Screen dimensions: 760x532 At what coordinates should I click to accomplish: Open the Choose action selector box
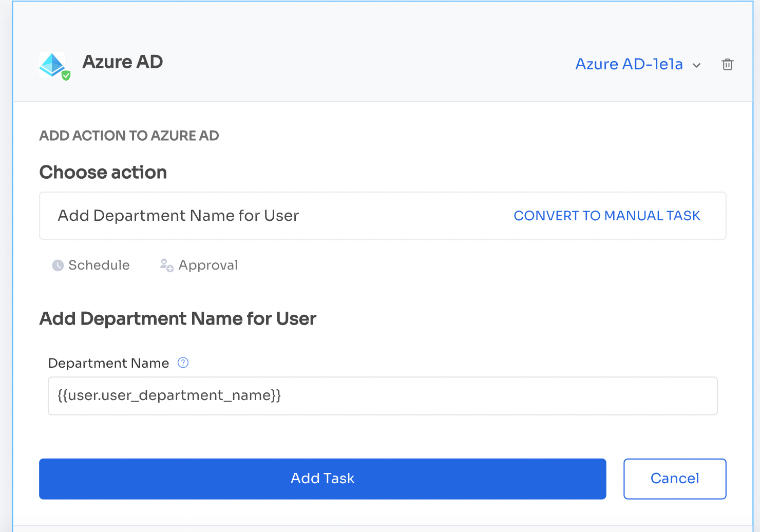(x=383, y=216)
